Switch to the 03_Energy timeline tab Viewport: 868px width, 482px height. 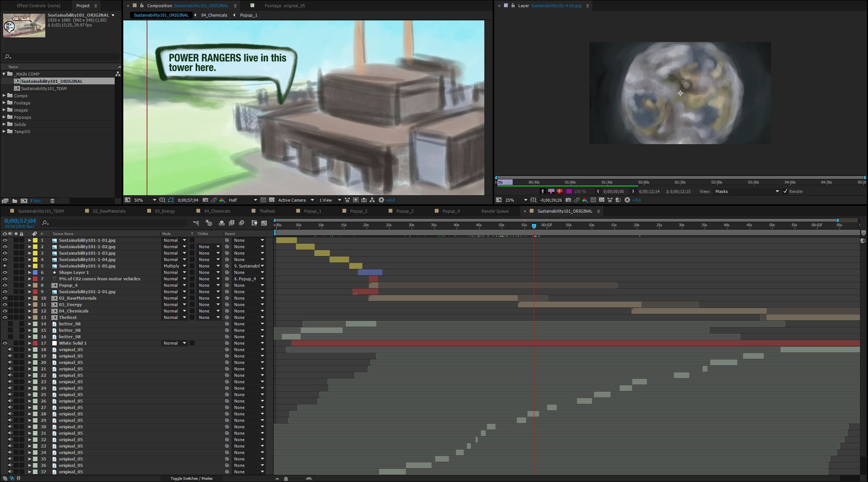(165, 211)
